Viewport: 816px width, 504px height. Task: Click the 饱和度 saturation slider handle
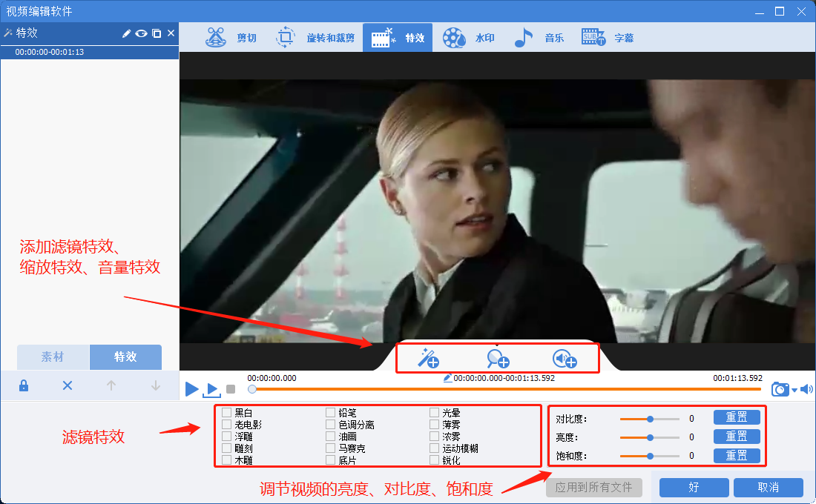pyautogui.click(x=650, y=456)
